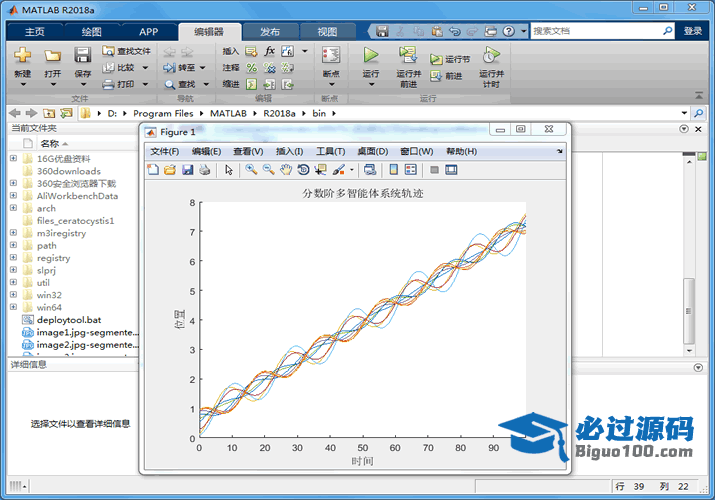The width and height of the screenshot is (715, 500).
Task: Open the Print (打印) dropdown arrow
Action: pos(145,84)
